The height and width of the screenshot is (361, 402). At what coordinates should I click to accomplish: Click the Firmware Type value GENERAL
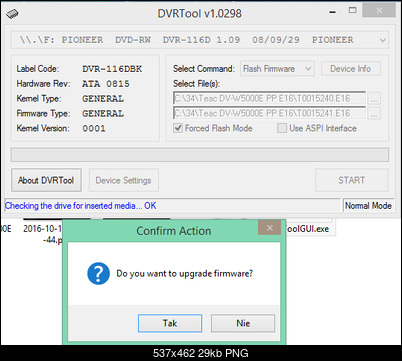(103, 113)
